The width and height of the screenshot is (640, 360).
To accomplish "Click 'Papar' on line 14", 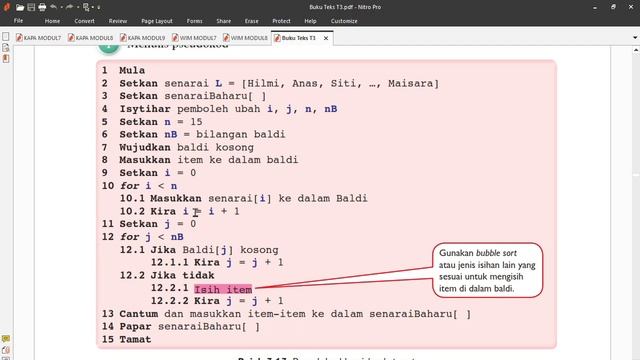I will (x=135, y=327).
